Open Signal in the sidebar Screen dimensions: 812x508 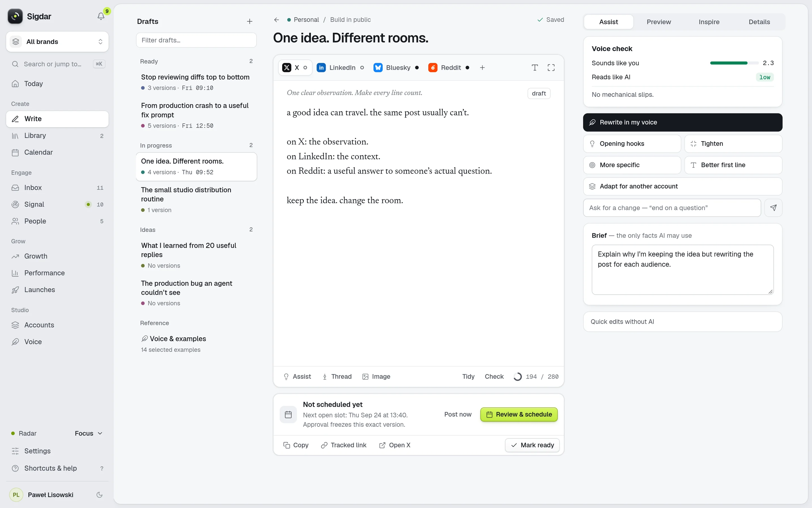coord(57,204)
